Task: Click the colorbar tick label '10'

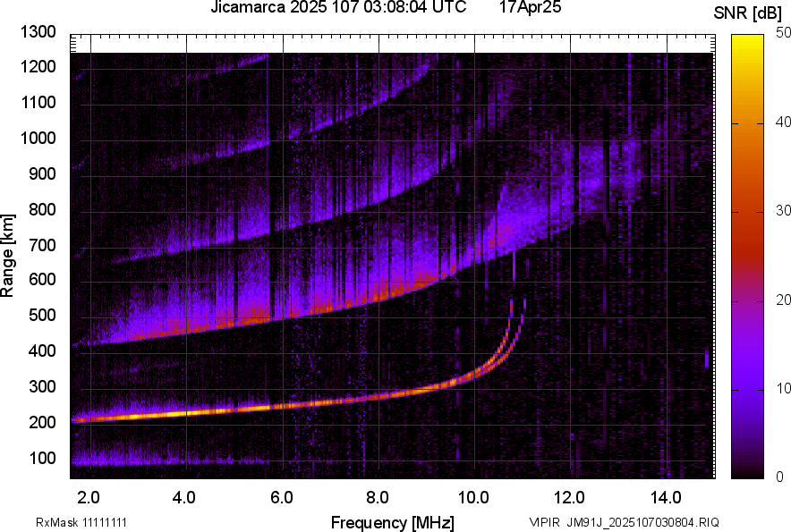Action: coord(783,388)
